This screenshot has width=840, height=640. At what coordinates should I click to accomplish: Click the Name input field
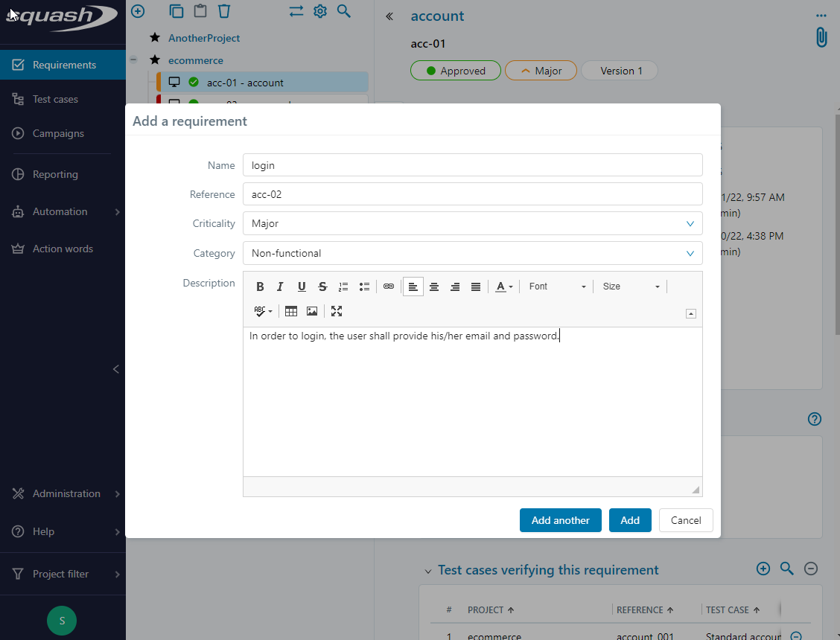[472, 165]
